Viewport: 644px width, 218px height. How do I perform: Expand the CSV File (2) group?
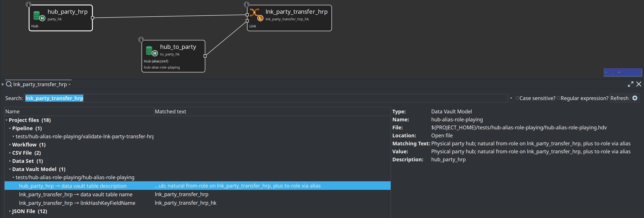[x=10, y=153]
